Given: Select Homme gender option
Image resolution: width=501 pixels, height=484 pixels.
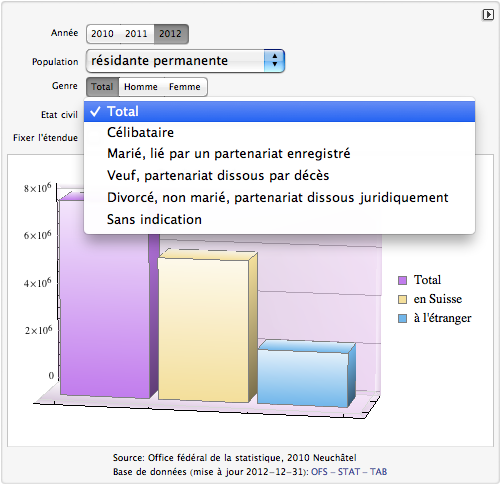Looking at the screenshot, I should tap(141, 87).
